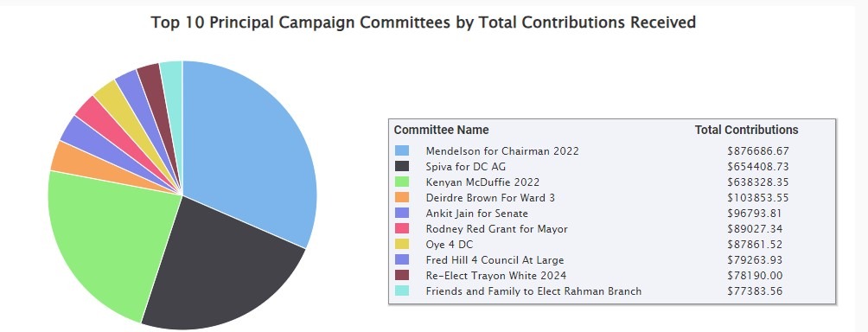This screenshot has width=868, height=332.
Task: Click the cyan Rahman Branch legend swatch
Action: click(x=402, y=290)
